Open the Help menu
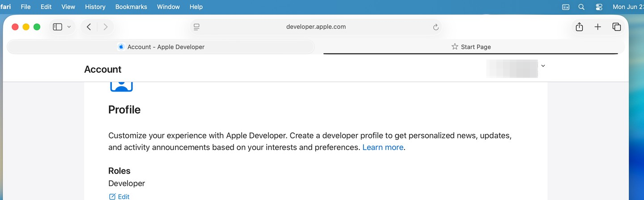The image size is (644, 200). tap(196, 7)
